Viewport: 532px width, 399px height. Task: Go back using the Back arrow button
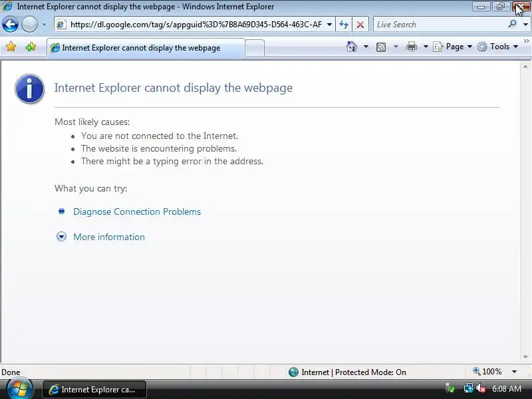point(10,25)
